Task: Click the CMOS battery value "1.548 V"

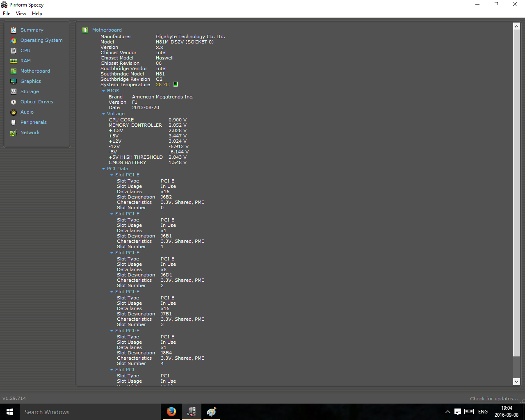Action: pos(178,162)
